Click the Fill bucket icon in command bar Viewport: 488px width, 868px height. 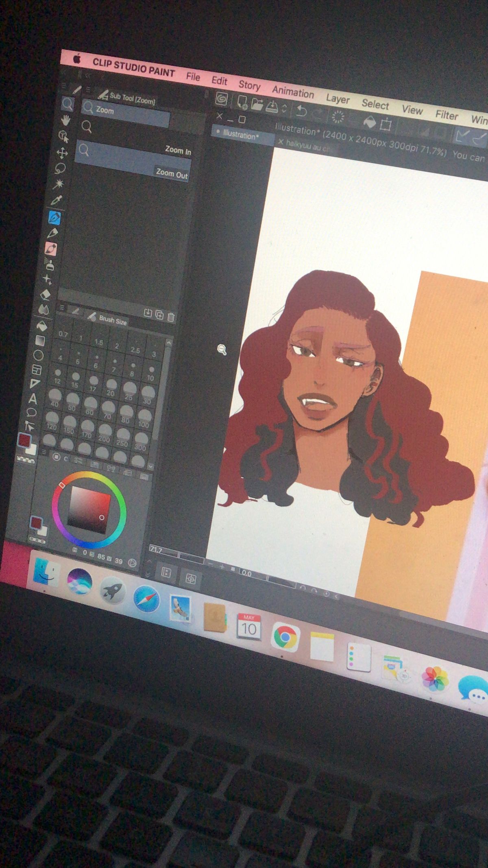pyautogui.click(x=369, y=121)
